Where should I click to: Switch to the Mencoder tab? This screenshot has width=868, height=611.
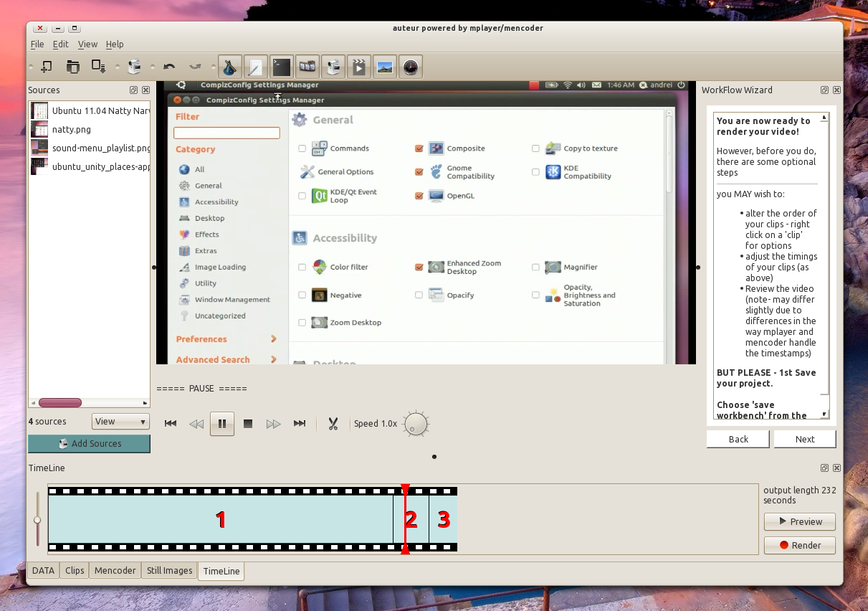(115, 571)
